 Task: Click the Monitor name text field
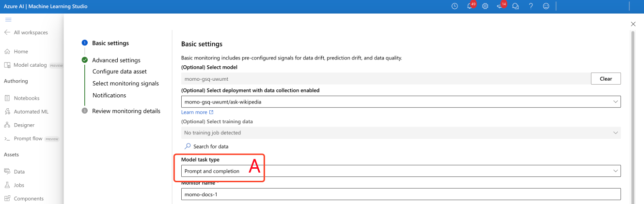401,194
